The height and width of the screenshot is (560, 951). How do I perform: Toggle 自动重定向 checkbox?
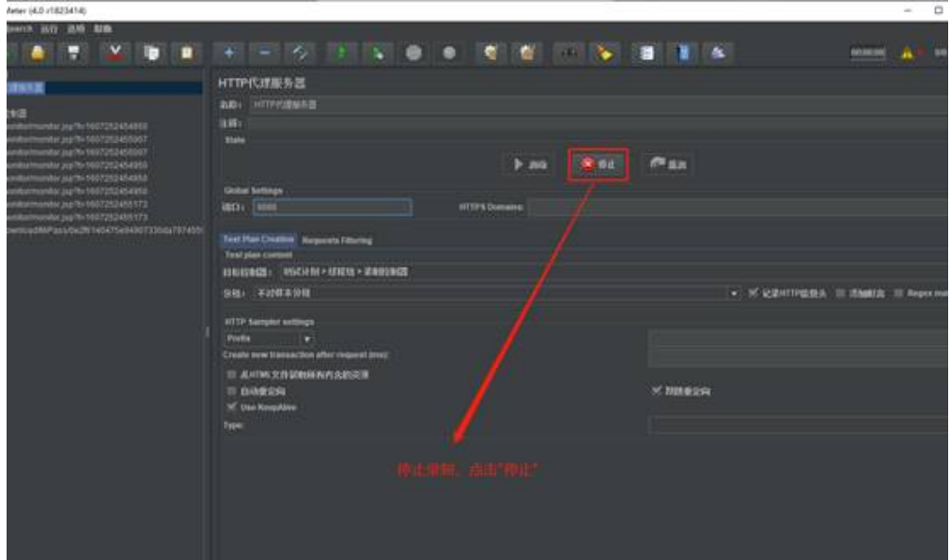(x=231, y=391)
